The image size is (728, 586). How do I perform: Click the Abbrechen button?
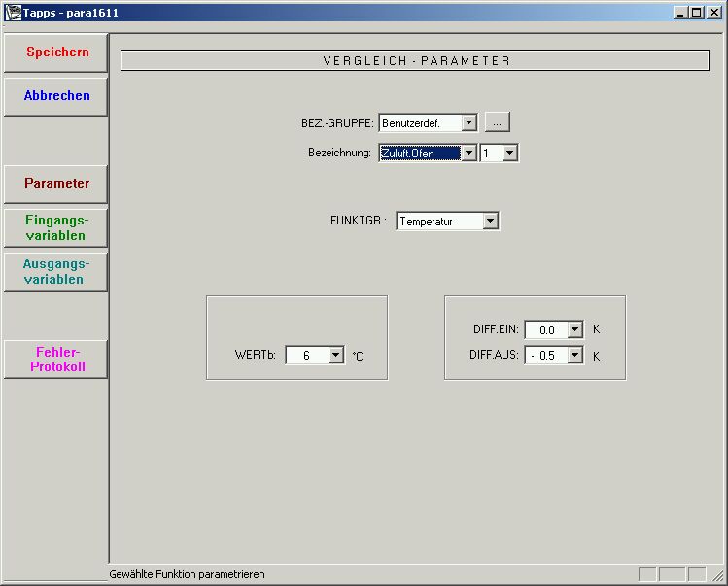pos(56,96)
